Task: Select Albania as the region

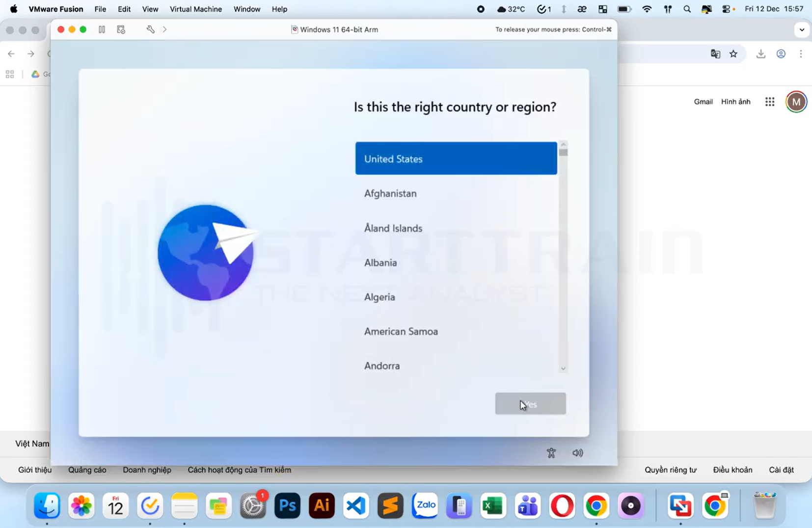Action: pos(380,263)
